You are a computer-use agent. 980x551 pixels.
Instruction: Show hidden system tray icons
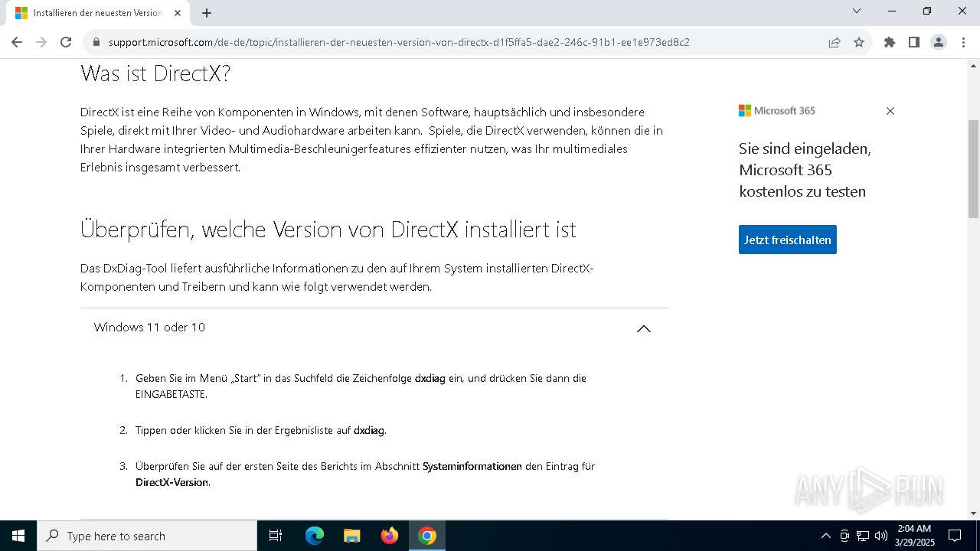[825, 536]
